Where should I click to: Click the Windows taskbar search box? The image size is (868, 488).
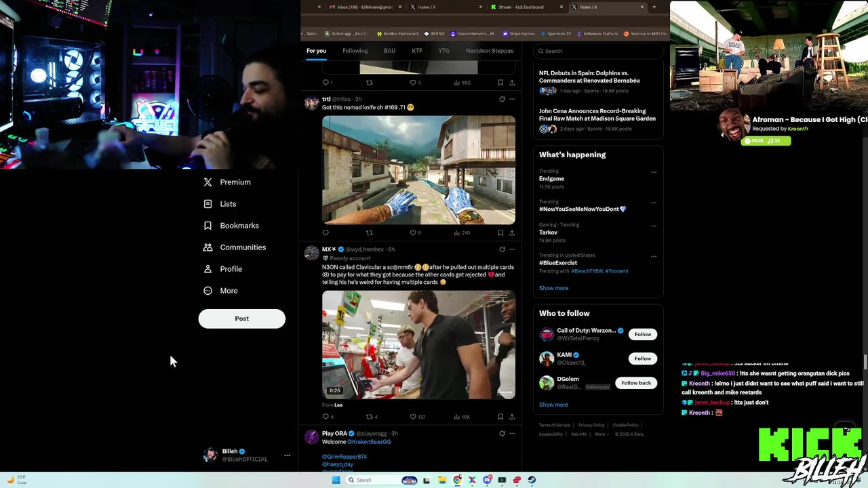[382, 480]
